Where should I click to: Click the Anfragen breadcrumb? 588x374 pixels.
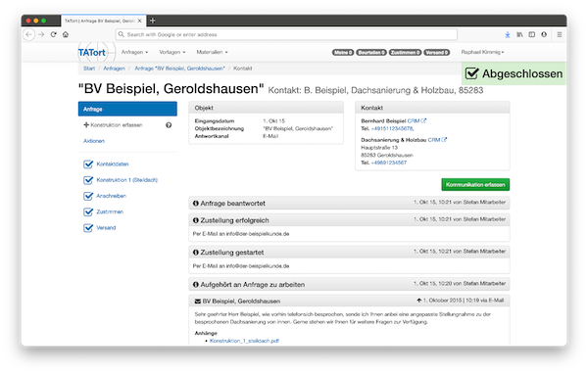(114, 69)
